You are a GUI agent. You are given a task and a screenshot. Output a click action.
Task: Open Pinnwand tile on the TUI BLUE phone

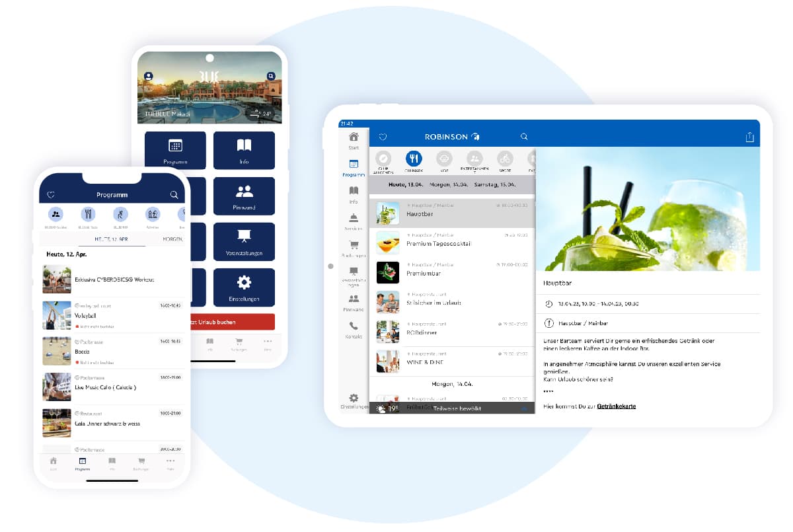[244, 196]
